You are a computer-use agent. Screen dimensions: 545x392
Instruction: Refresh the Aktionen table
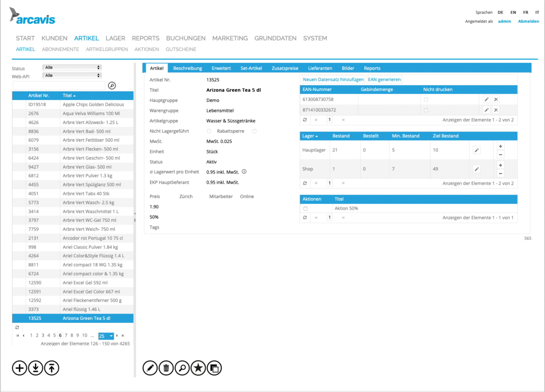point(305,218)
